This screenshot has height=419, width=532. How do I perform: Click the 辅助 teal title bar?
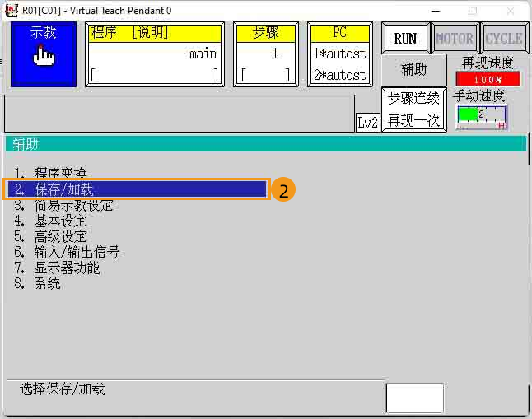266,144
